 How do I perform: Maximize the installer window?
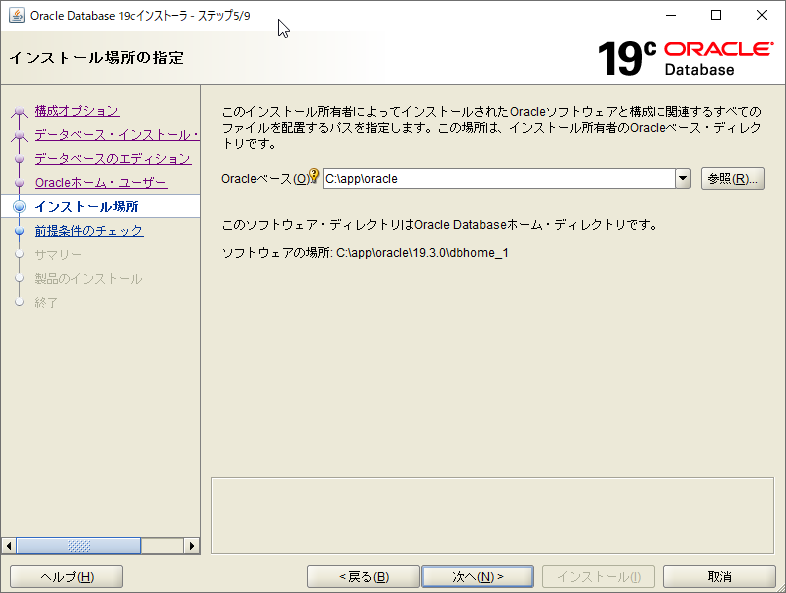point(716,16)
